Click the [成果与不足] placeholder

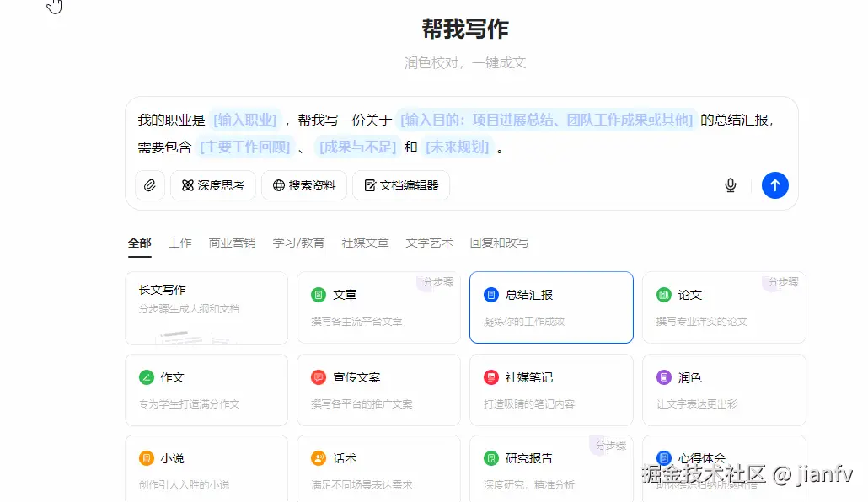(357, 147)
